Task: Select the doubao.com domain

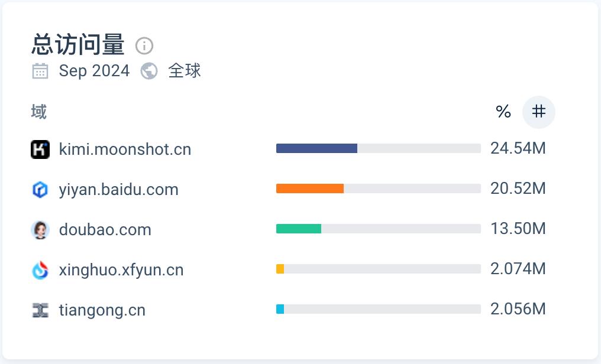Action: (105, 230)
